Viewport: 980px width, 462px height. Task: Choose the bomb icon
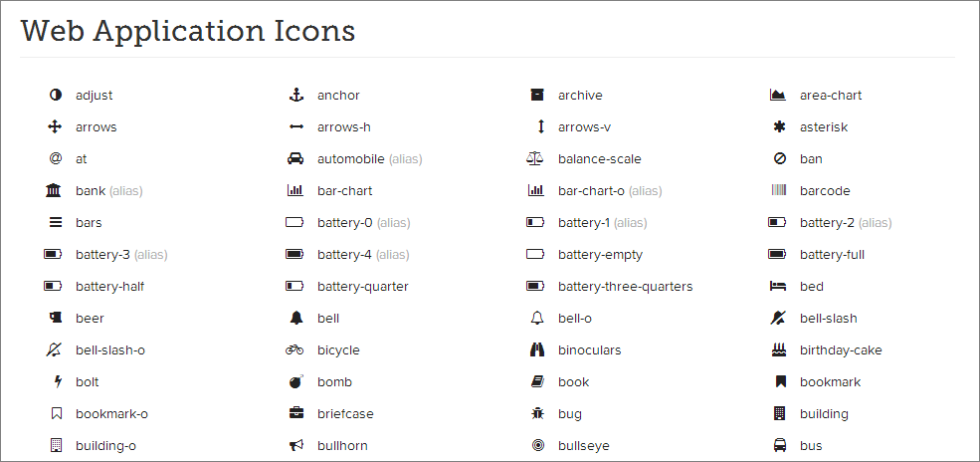295,381
